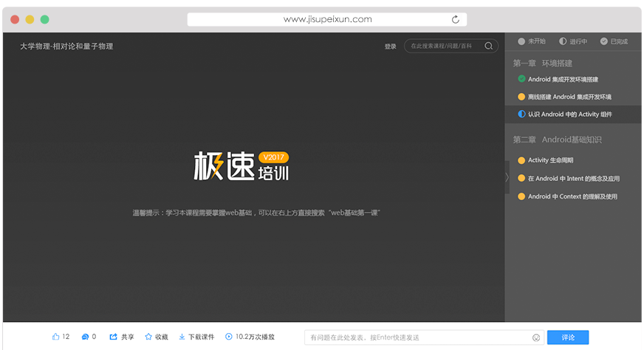Viewport: 644px width, 350px height.
Task: Click chapter heading 第二章 Android基础知识
Action: 558,140
